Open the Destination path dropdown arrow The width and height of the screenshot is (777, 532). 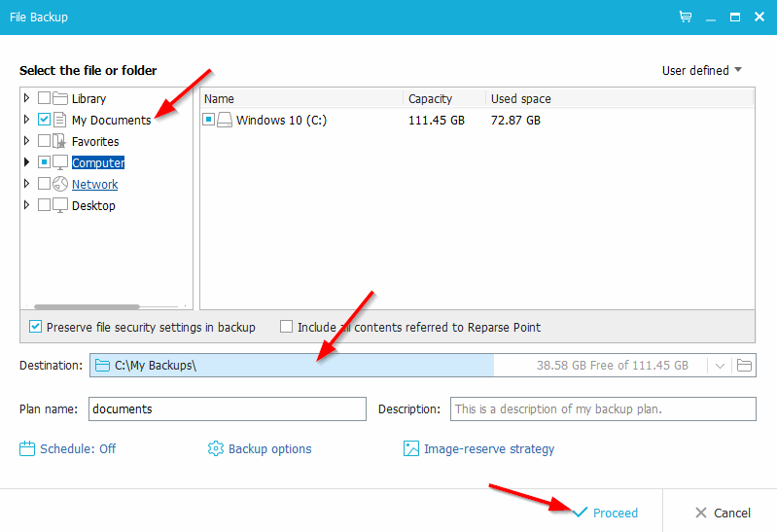[x=720, y=366]
